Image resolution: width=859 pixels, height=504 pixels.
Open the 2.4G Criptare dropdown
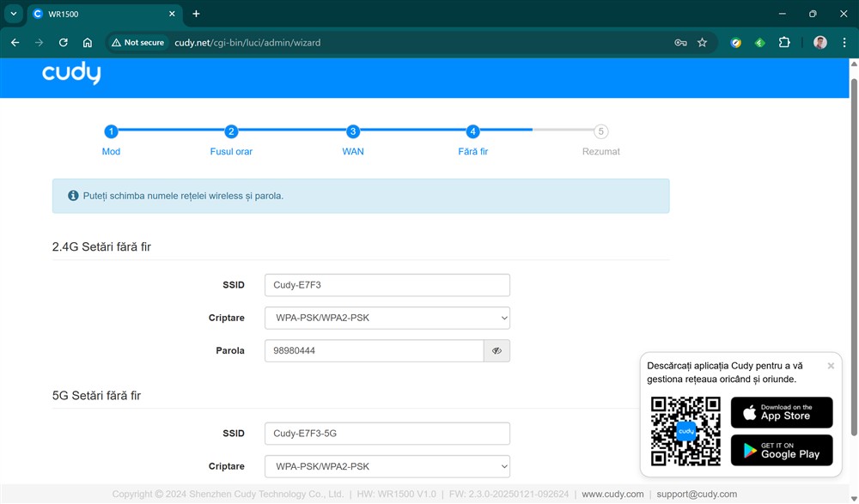[387, 318]
